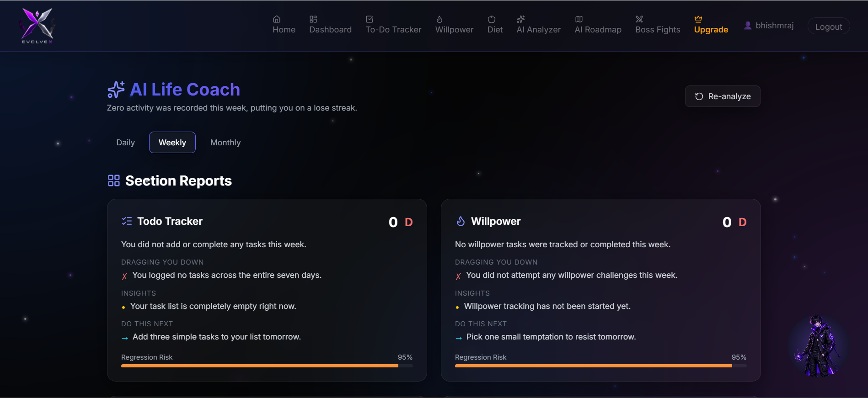Open Willpower via flame icon

(439, 19)
